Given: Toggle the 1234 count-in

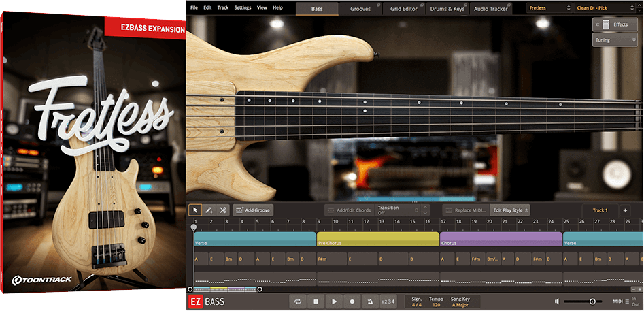Looking at the screenshot, I should [388, 301].
